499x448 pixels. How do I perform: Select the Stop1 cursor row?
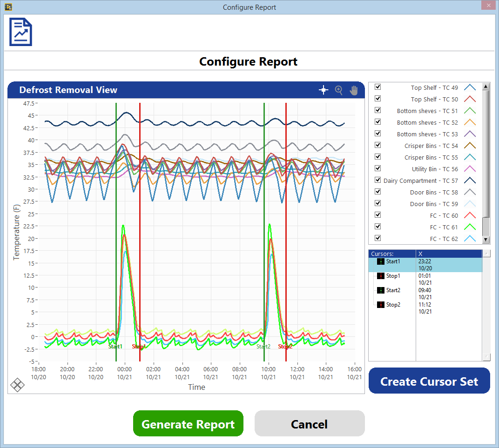425,279
